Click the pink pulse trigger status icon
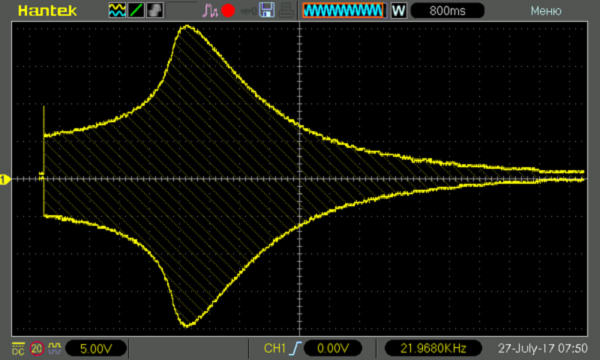This screenshot has width=600, height=360. tap(210, 11)
